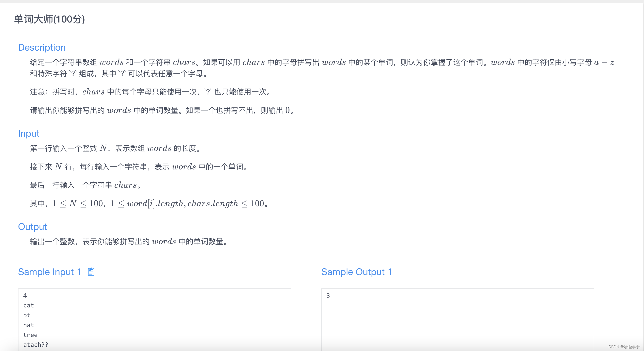The width and height of the screenshot is (644, 351).
Task: Click the sample input line 'cat'
Action: click(29, 306)
